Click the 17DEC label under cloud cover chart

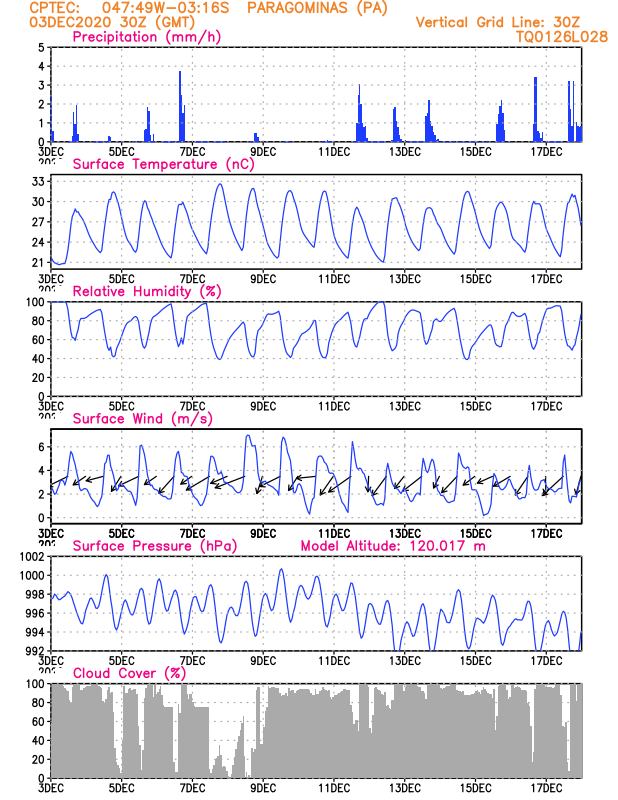[x=546, y=788]
